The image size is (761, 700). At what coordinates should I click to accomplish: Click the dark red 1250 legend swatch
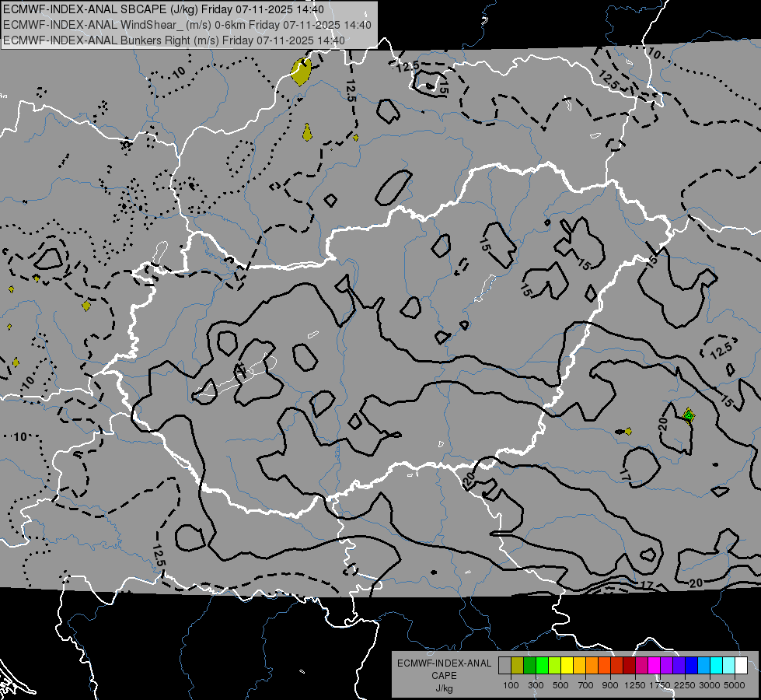pos(629,665)
